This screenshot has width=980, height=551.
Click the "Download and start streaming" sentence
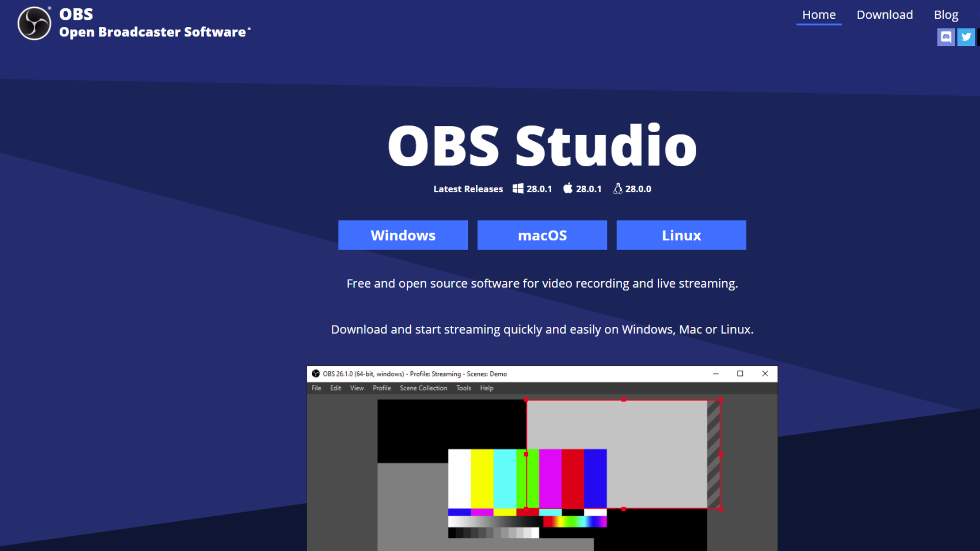542,330
